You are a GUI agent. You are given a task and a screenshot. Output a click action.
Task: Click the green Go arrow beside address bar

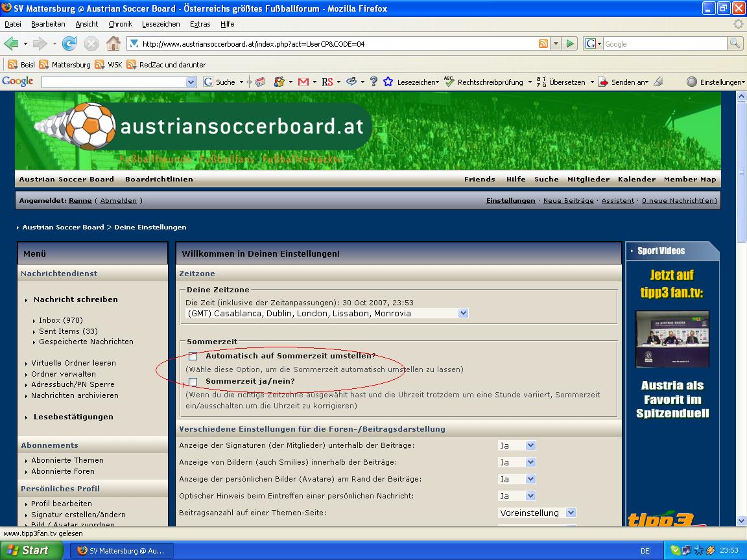click(x=570, y=44)
